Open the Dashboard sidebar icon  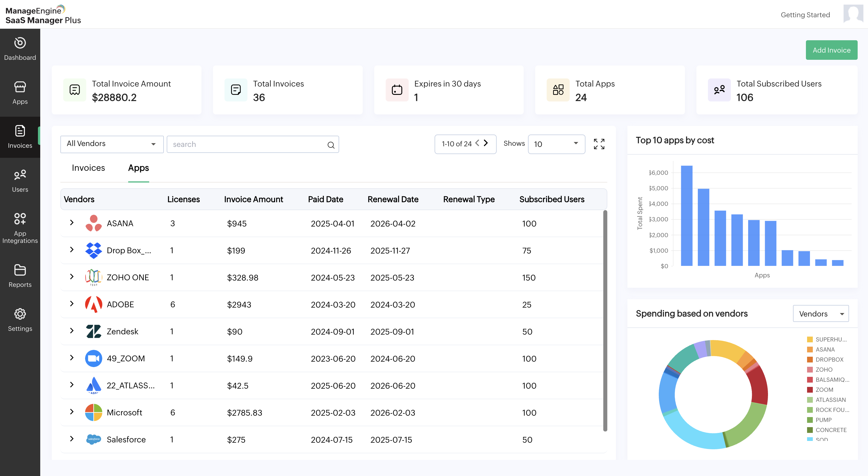pyautogui.click(x=20, y=43)
